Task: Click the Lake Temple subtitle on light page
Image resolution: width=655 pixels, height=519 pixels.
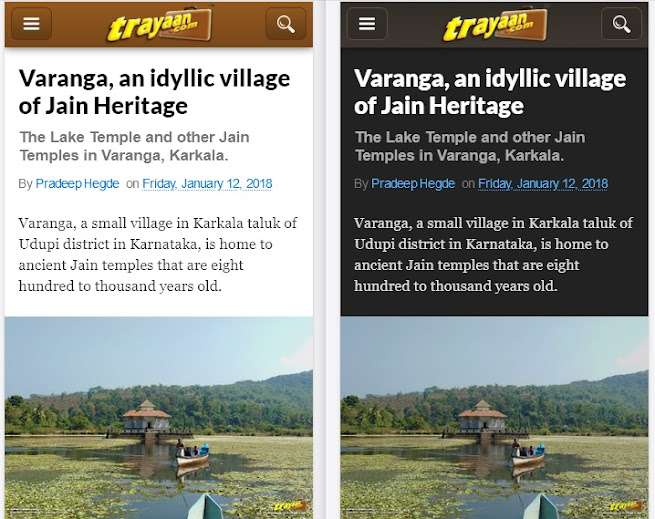Action: click(135, 146)
